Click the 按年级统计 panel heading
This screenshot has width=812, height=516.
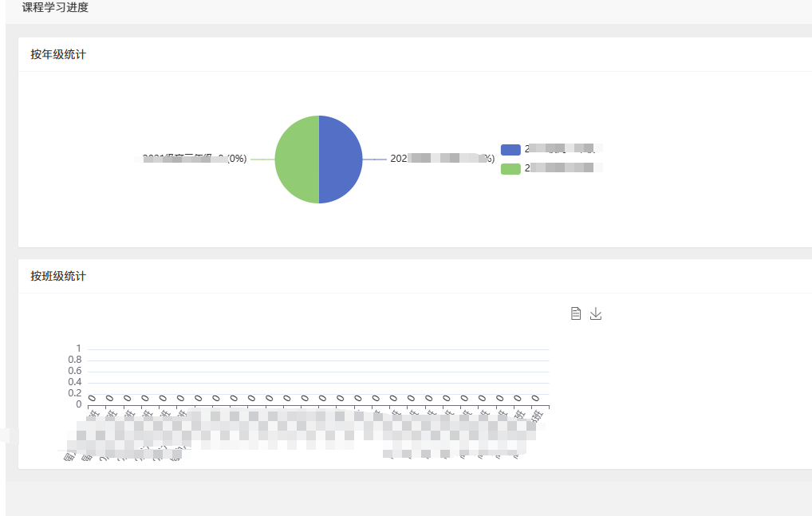tap(58, 54)
